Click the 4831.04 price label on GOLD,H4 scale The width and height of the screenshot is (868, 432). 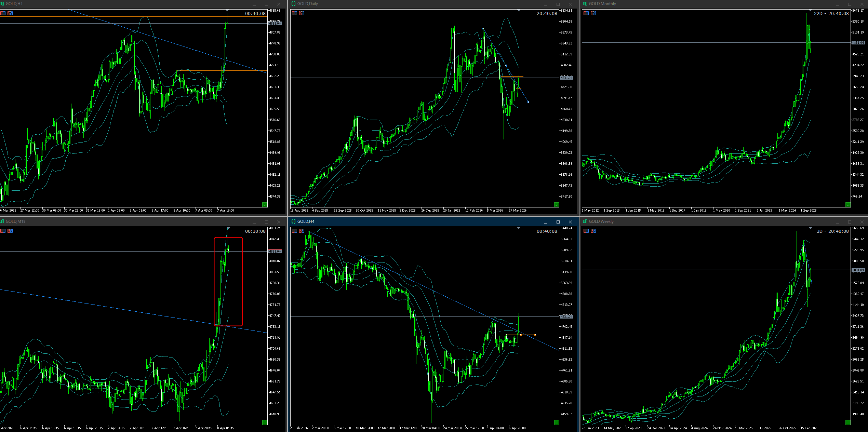click(x=566, y=317)
